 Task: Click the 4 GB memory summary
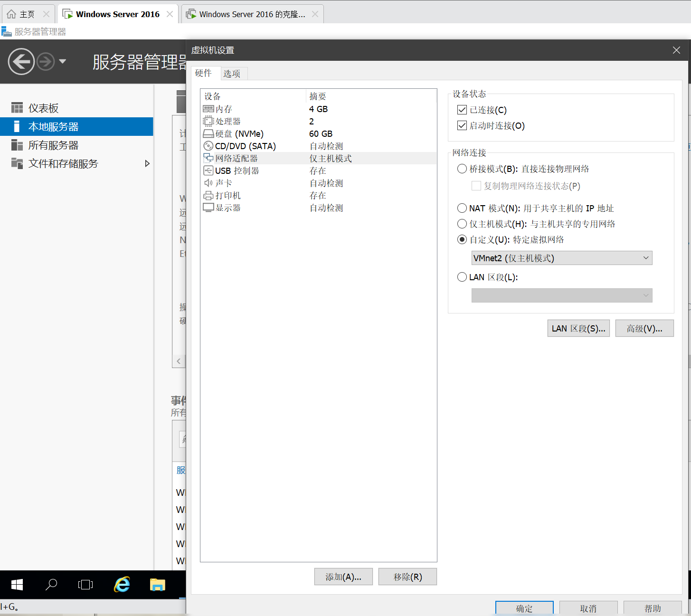pos(319,109)
